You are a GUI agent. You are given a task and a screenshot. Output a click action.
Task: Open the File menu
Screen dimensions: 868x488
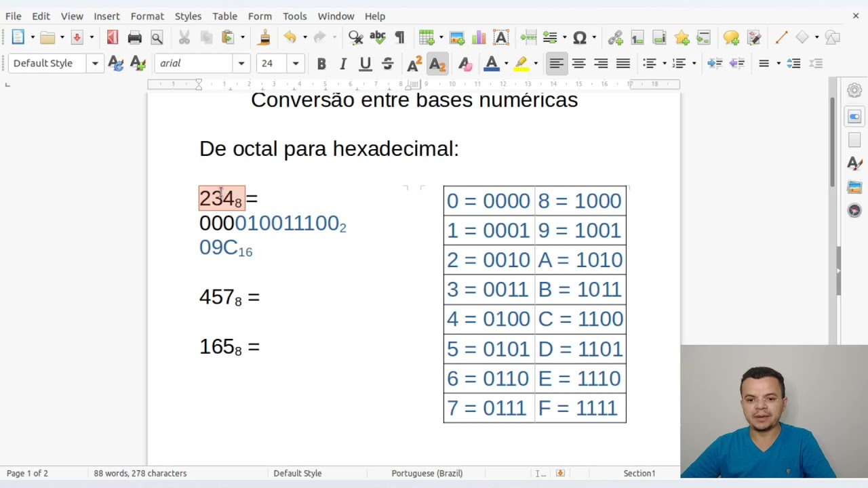coord(14,16)
